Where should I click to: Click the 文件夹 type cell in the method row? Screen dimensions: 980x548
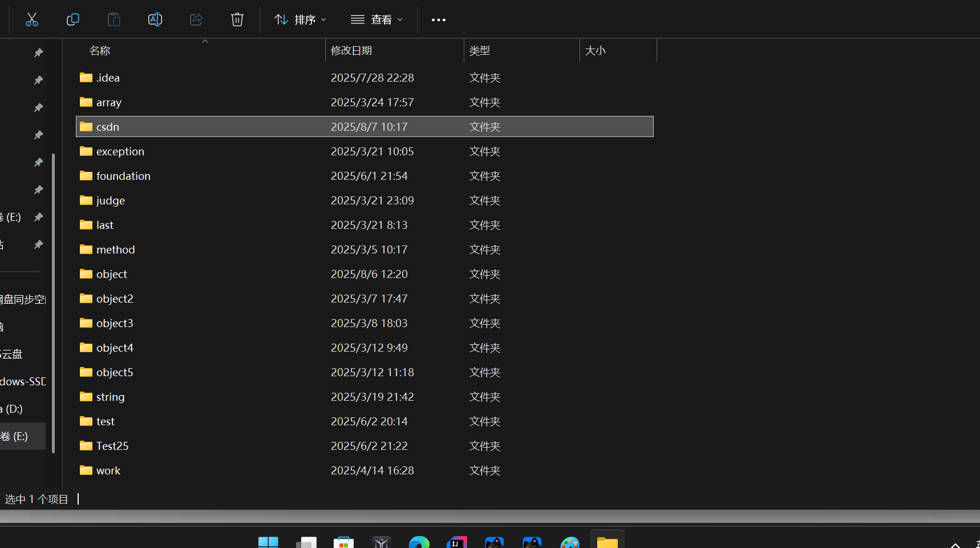click(x=485, y=249)
